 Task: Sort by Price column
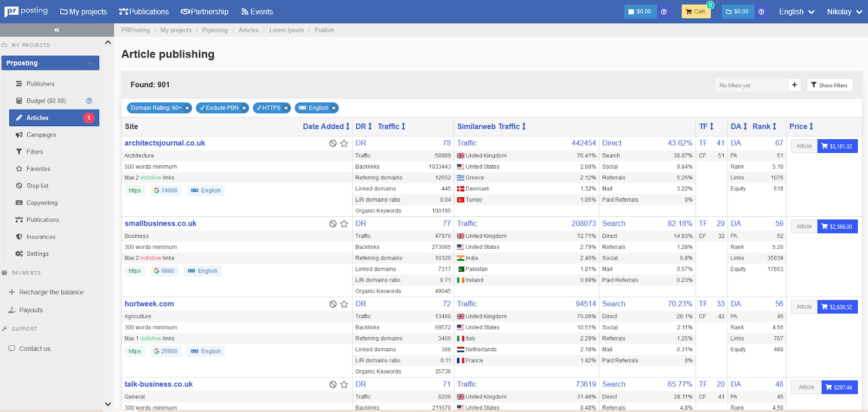(801, 126)
